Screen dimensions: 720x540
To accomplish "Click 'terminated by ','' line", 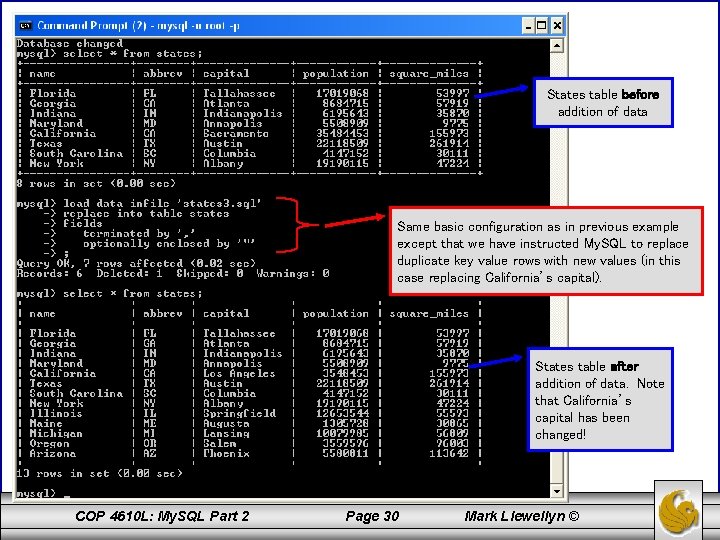I will pos(139,234).
